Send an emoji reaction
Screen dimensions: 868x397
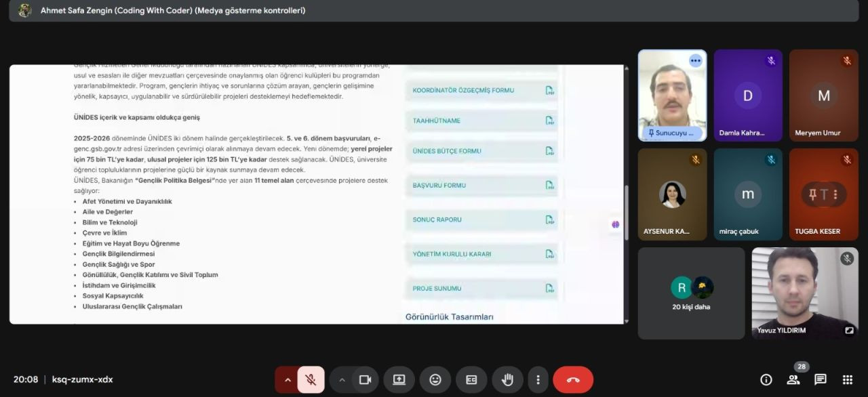click(x=435, y=380)
